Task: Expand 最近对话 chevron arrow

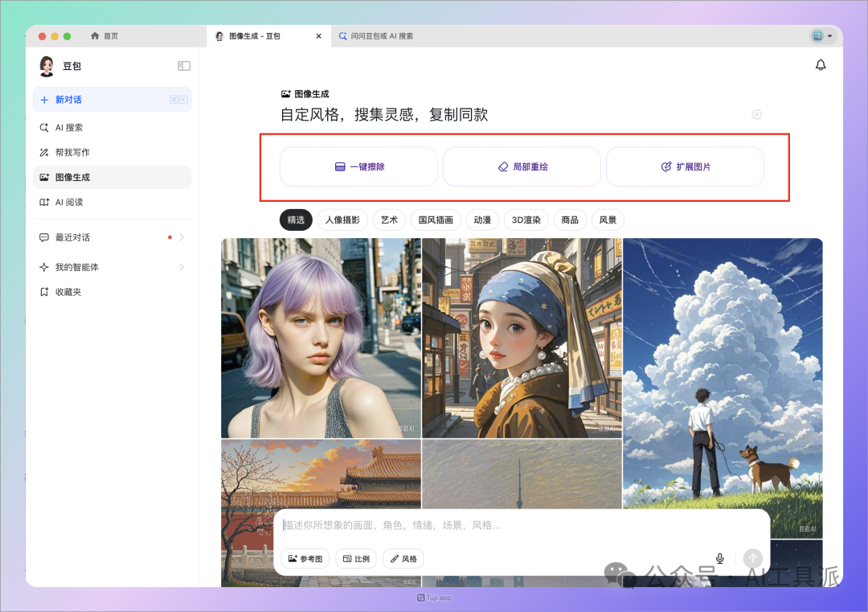Action: 182,237
